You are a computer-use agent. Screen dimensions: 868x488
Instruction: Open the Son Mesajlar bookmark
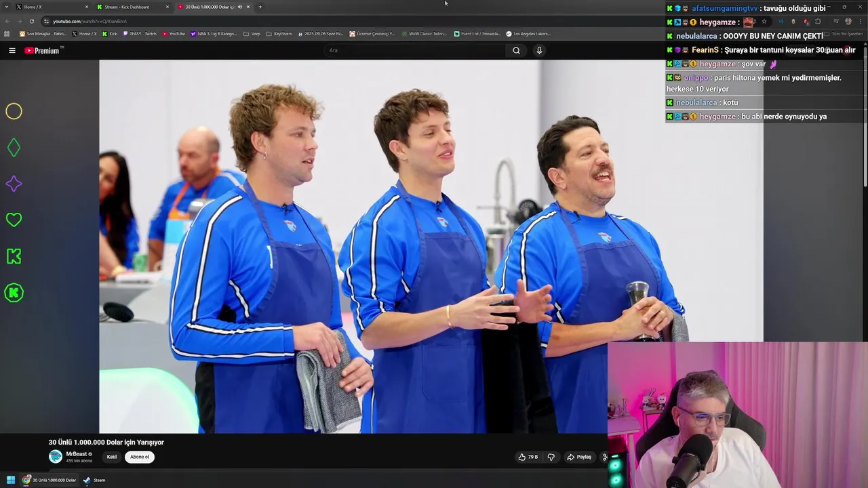[43, 34]
